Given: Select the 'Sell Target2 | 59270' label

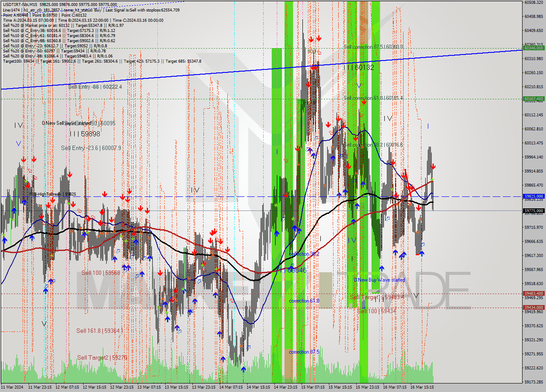Looking at the screenshot, I should (102, 357).
